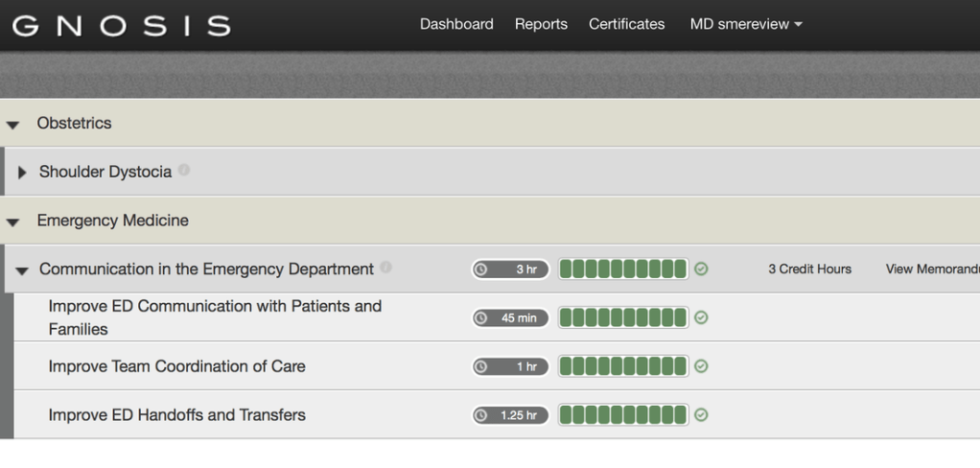Screen dimensions: 980x468
Task: Click the 3 hr clock duration badge
Action: tap(510, 269)
